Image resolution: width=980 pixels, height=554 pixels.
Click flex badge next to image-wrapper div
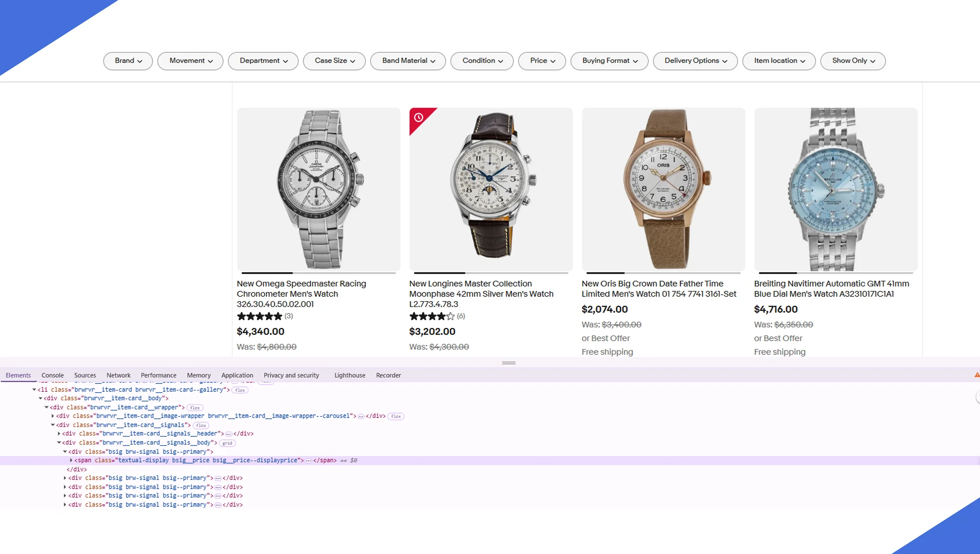coord(396,416)
